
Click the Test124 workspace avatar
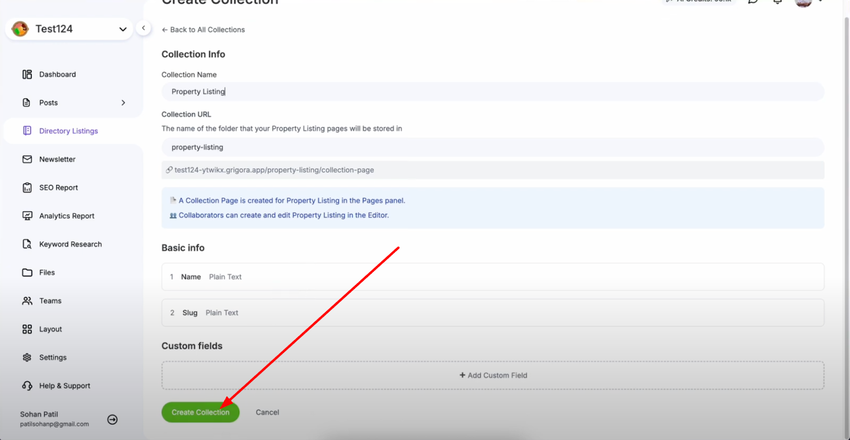(x=20, y=29)
